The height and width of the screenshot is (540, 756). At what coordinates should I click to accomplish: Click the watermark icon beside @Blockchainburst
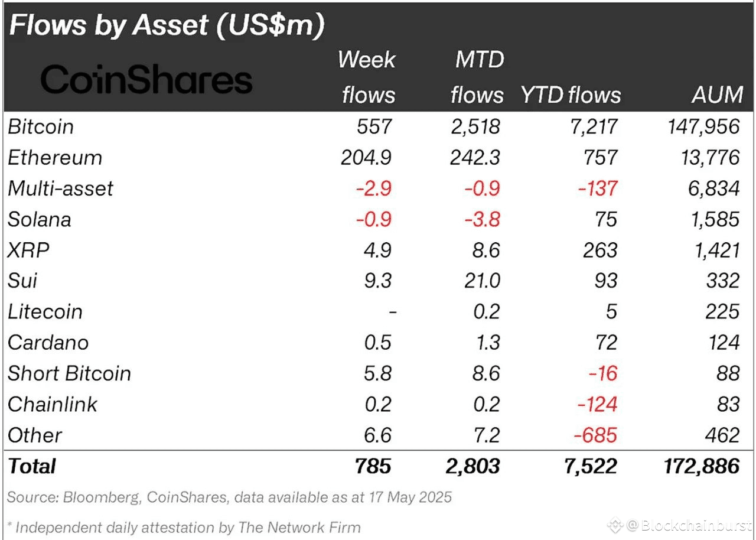pos(615,525)
